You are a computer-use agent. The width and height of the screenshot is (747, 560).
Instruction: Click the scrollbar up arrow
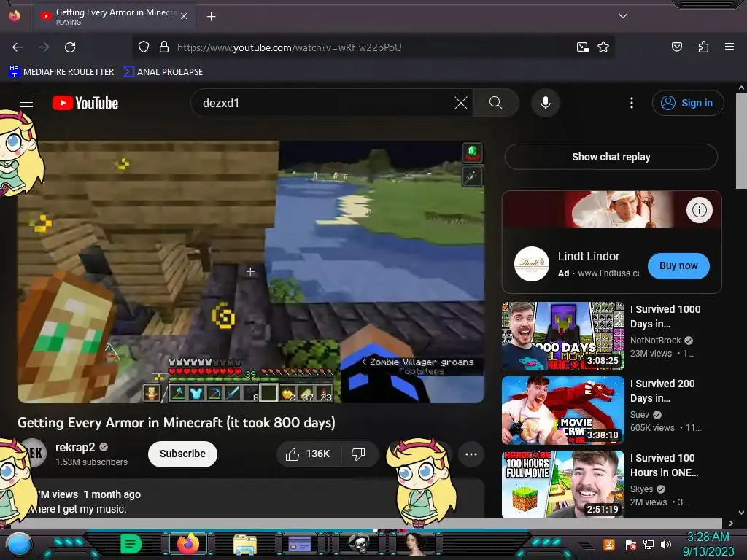click(x=741, y=88)
